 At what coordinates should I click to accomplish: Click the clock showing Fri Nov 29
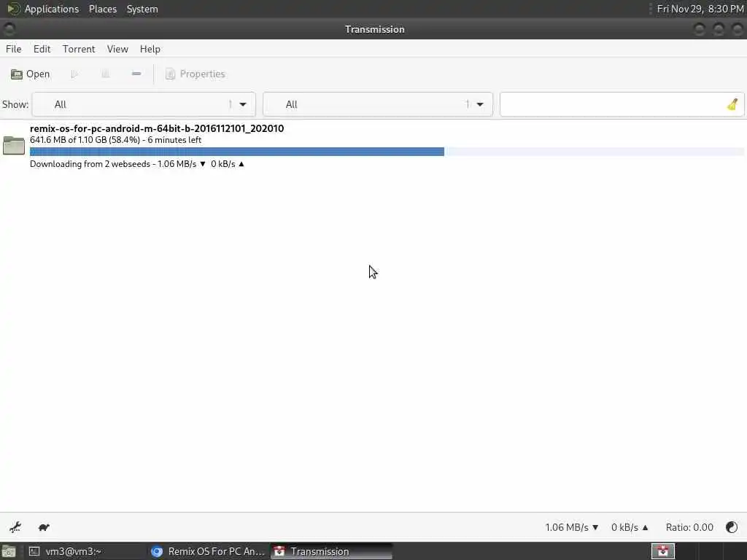click(x=700, y=9)
